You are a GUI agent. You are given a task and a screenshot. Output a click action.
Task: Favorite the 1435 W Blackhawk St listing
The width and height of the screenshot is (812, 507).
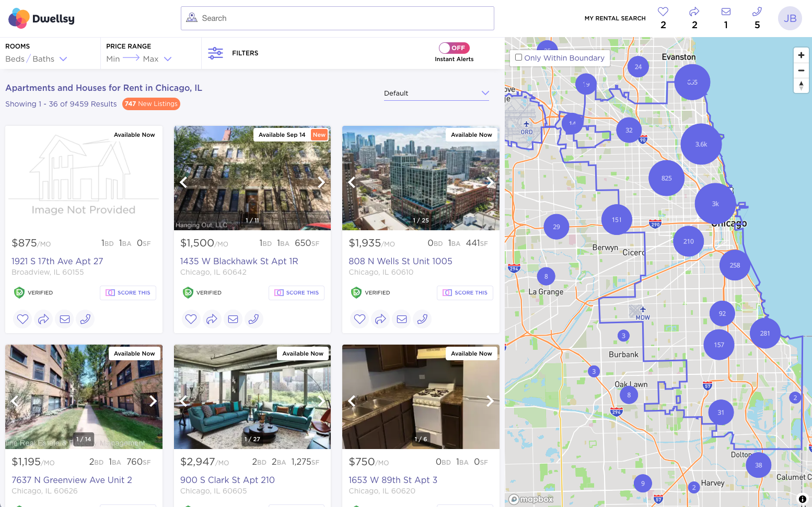coord(191,319)
